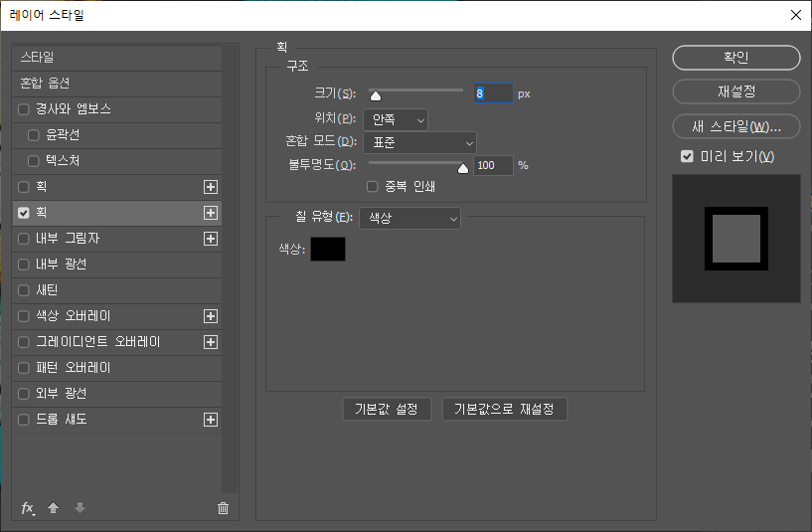Open the 위치 dropdown showing 안쪽

click(x=396, y=120)
